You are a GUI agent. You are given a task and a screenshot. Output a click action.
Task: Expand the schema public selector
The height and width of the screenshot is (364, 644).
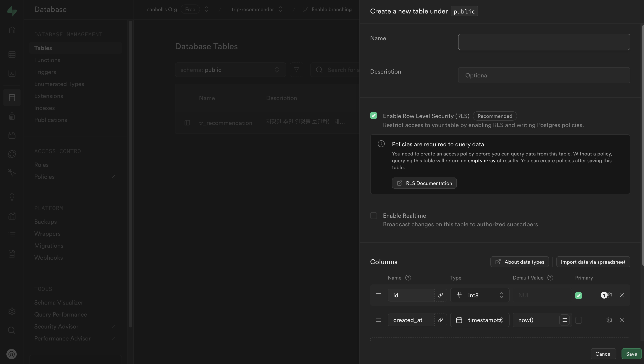pyautogui.click(x=230, y=70)
